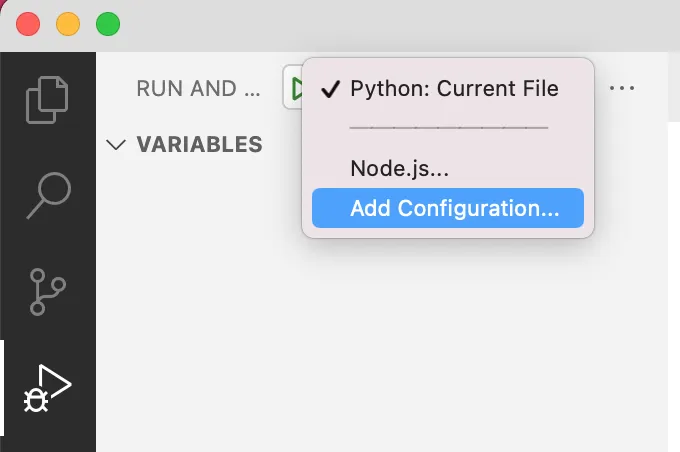Click the empty window title bar
The image size is (680, 452).
point(400,25)
